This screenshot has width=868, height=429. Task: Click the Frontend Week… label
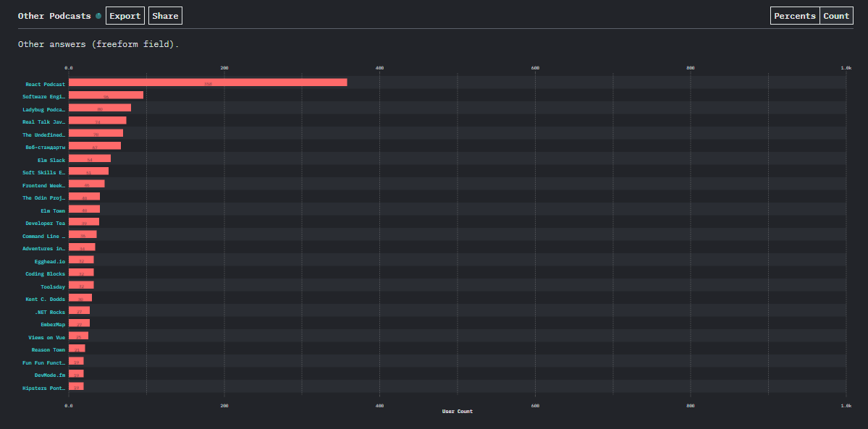point(43,185)
